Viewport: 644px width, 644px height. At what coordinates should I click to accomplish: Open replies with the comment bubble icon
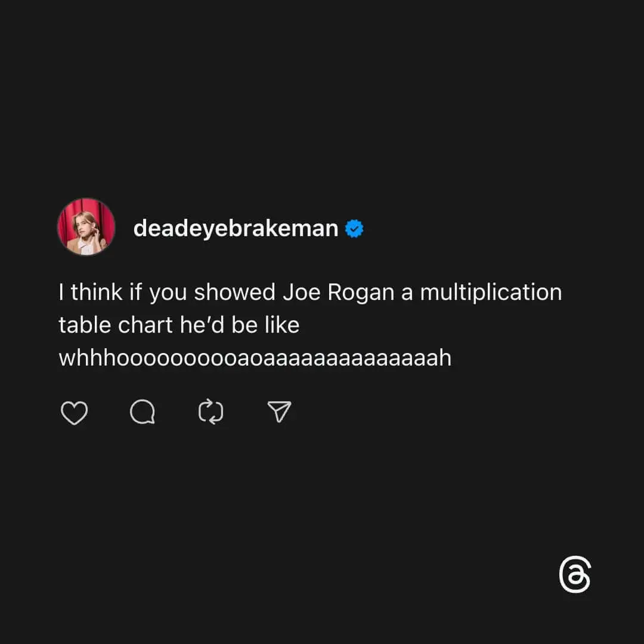[x=143, y=411]
